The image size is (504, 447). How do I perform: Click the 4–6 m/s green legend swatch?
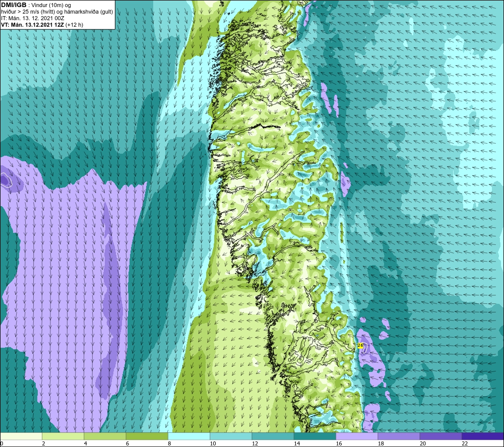105,436
